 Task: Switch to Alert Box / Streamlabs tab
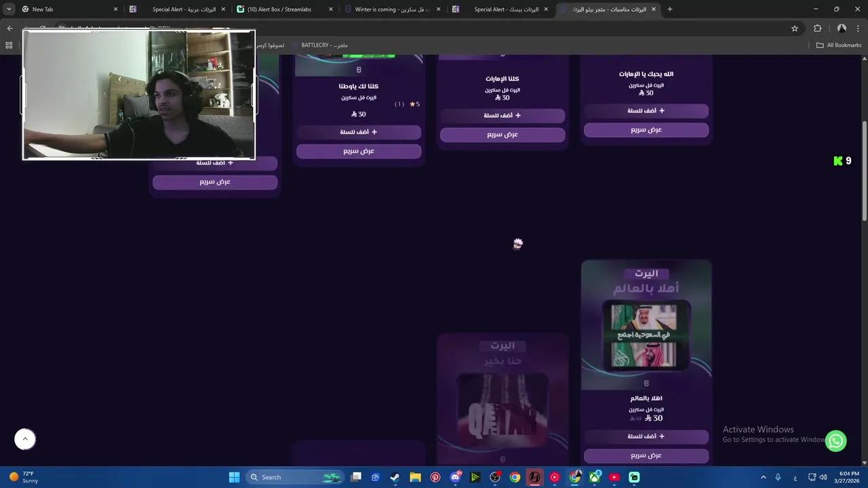pos(285,9)
